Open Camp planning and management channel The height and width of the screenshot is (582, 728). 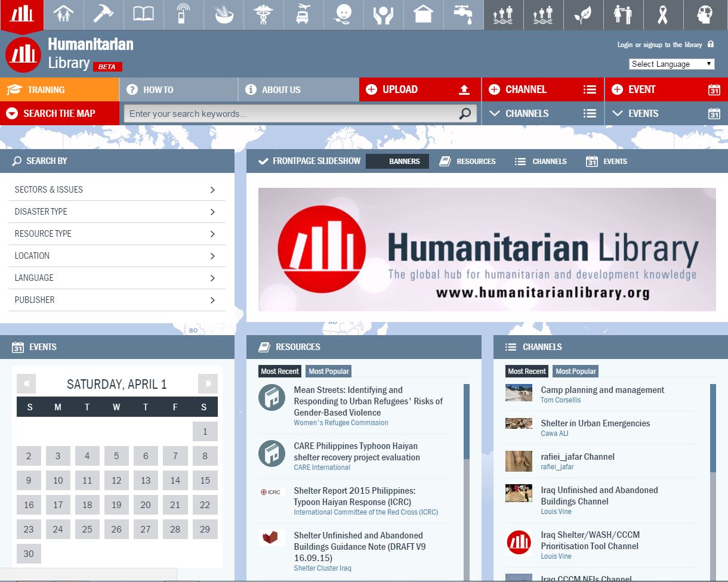pyautogui.click(x=602, y=390)
